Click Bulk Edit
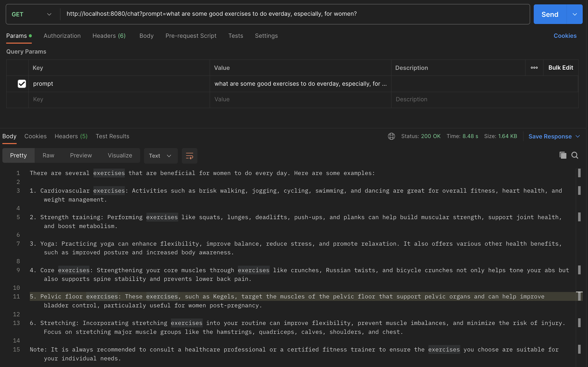588x367 pixels. coord(560,68)
